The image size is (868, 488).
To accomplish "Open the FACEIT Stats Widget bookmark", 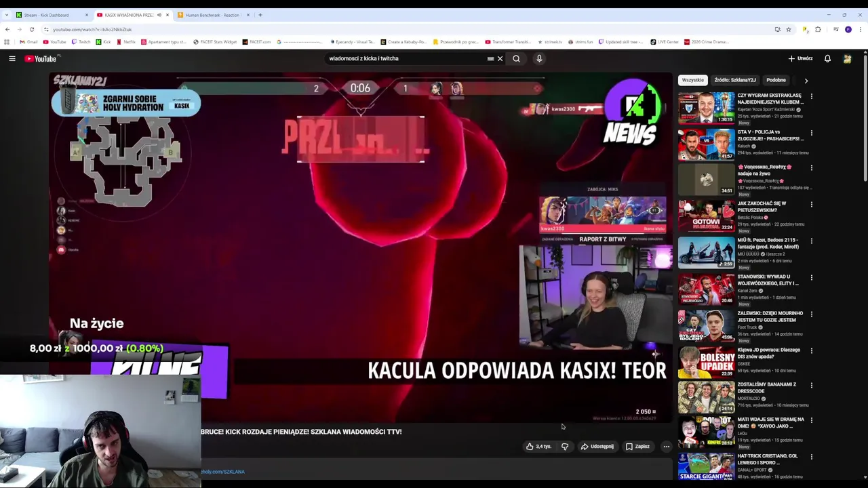I will 215,42.
